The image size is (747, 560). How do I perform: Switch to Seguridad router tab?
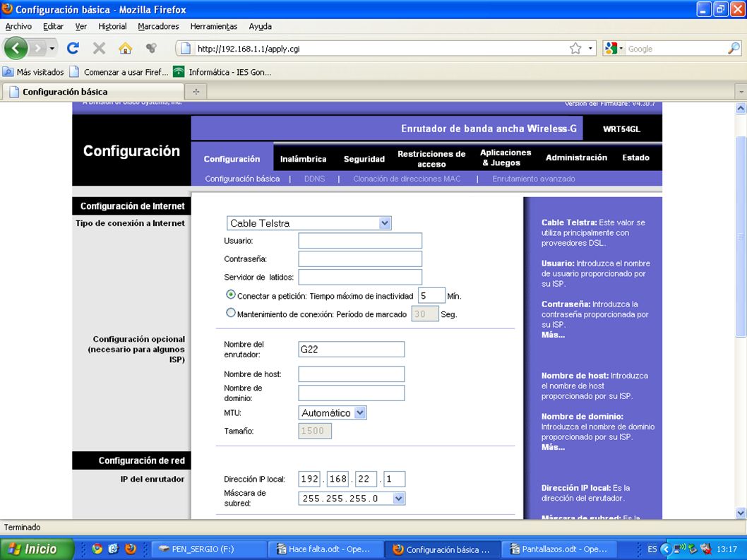click(x=364, y=159)
